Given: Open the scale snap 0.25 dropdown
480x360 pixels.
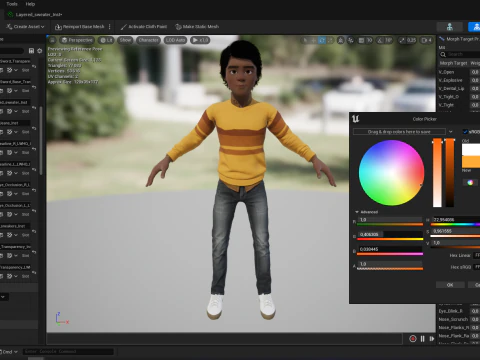Looking at the screenshot, I should (x=412, y=40).
